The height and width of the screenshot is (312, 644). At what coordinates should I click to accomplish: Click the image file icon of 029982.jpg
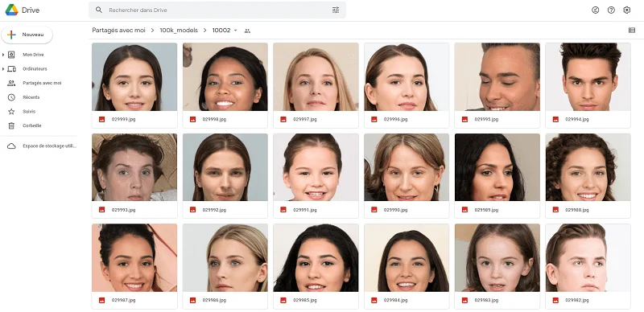(x=555, y=300)
